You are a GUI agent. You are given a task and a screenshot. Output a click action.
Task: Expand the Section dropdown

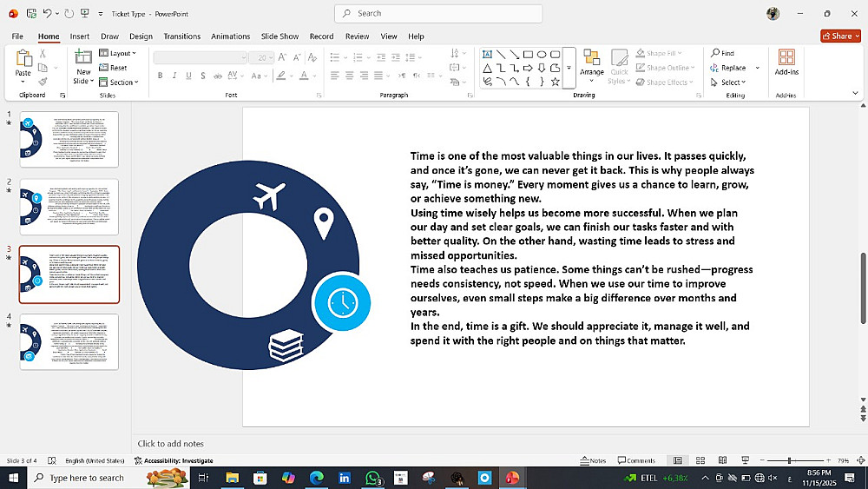coord(119,82)
